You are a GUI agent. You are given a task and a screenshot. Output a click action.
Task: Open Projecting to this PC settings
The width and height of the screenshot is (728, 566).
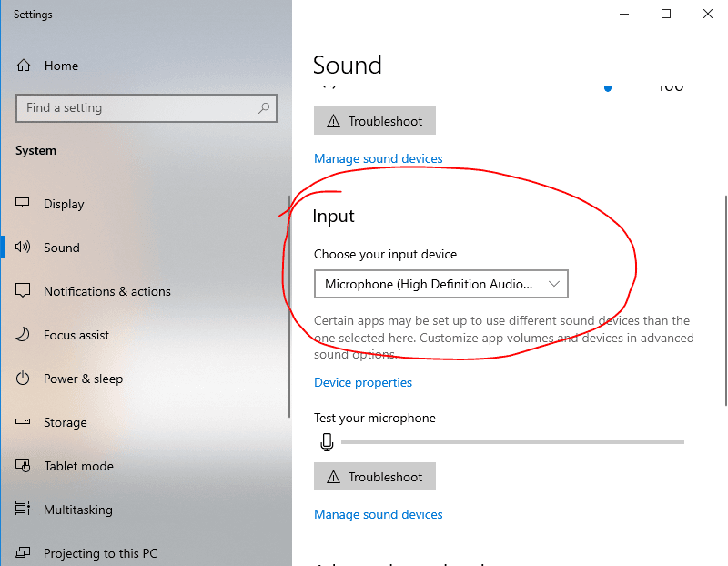[x=100, y=553]
